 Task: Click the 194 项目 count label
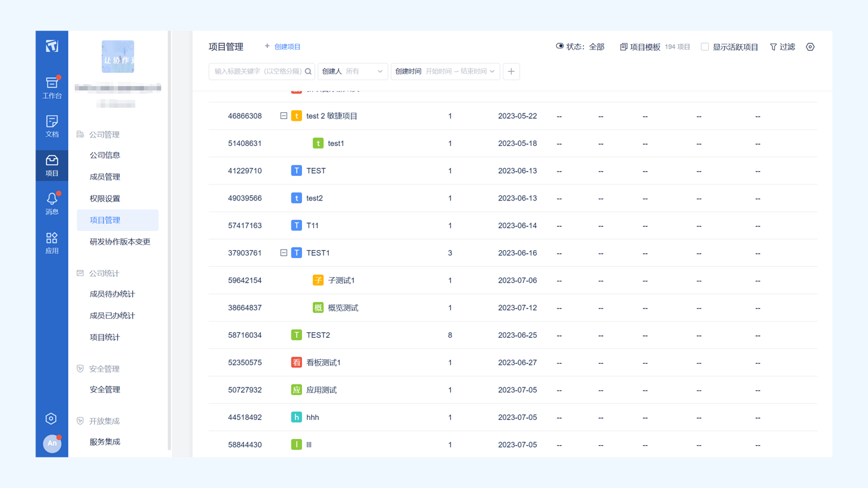[677, 47]
